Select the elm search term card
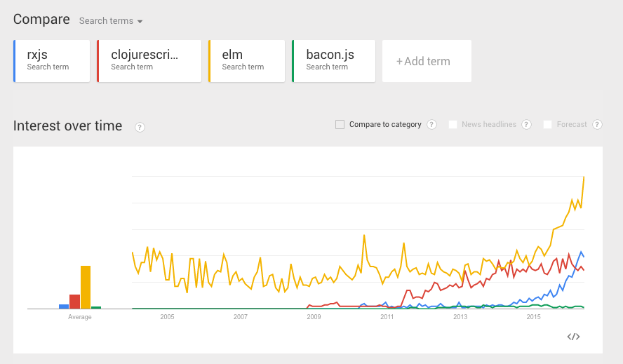This screenshot has width=623, height=364. coord(246,61)
